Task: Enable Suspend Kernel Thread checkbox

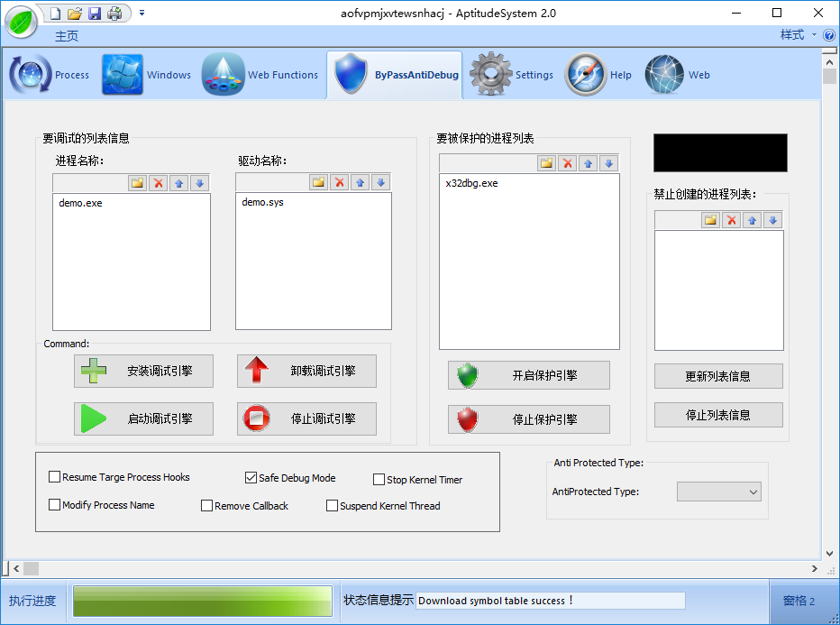Action: [x=333, y=505]
